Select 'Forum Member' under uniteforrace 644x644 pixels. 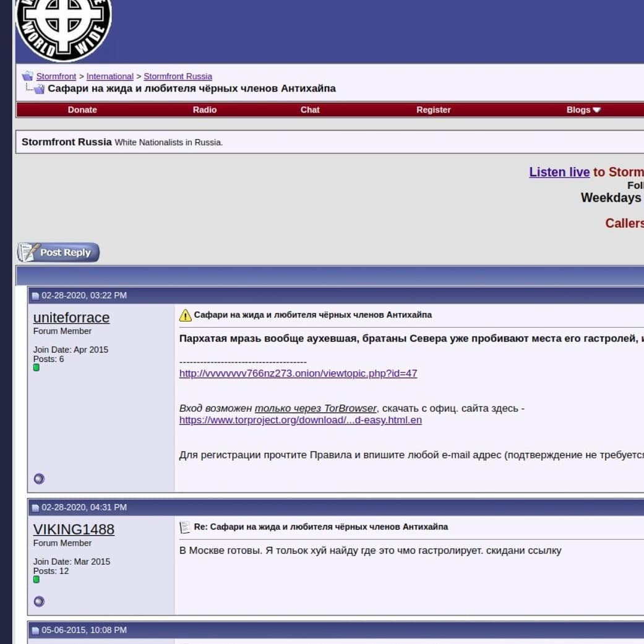coord(62,331)
